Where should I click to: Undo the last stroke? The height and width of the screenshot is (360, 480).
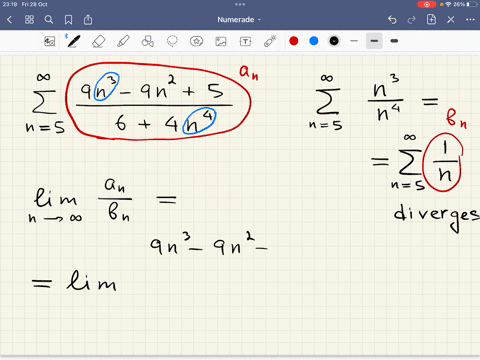(x=392, y=20)
